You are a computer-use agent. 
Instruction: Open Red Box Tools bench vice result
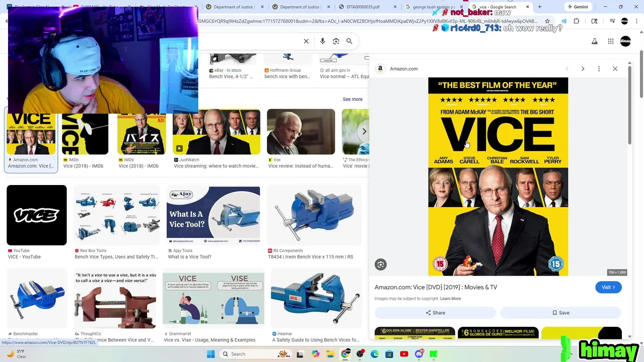point(117,216)
